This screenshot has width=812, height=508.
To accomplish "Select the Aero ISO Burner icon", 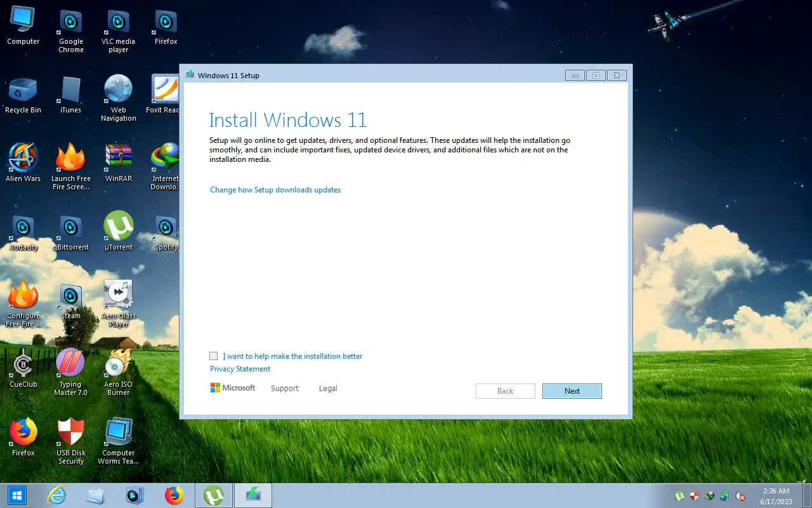I will (118, 372).
